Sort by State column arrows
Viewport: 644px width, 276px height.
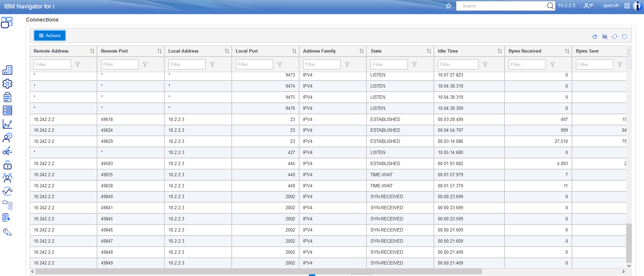pyautogui.click(x=429, y=51)
